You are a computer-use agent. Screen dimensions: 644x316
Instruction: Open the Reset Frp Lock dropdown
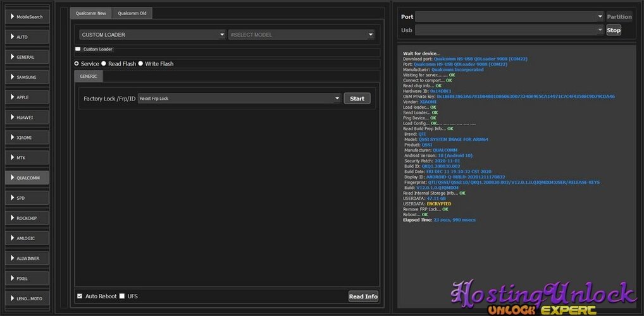click(240, 99)
